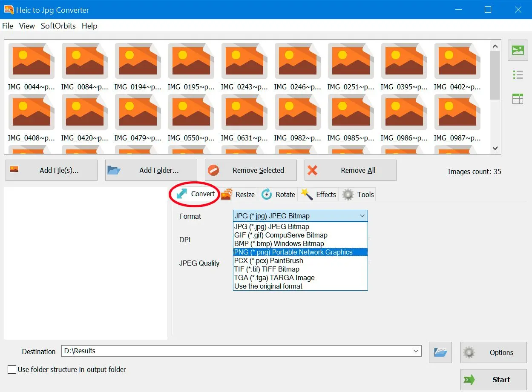The height and width of the screenshot is (392, 532).
Task: Switch to thumbnail view icon
Action: point(518,51)
